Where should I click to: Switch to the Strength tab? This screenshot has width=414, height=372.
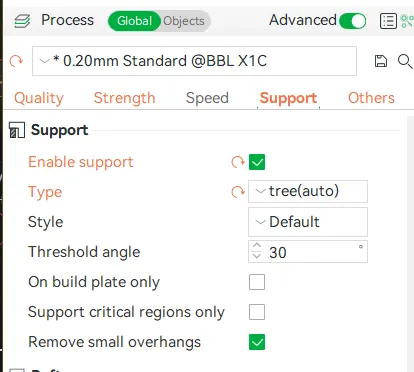click(124, 98)
